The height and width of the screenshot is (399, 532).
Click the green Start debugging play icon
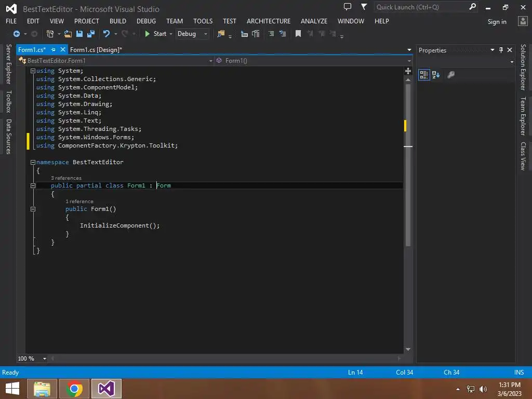pos(147,34)
